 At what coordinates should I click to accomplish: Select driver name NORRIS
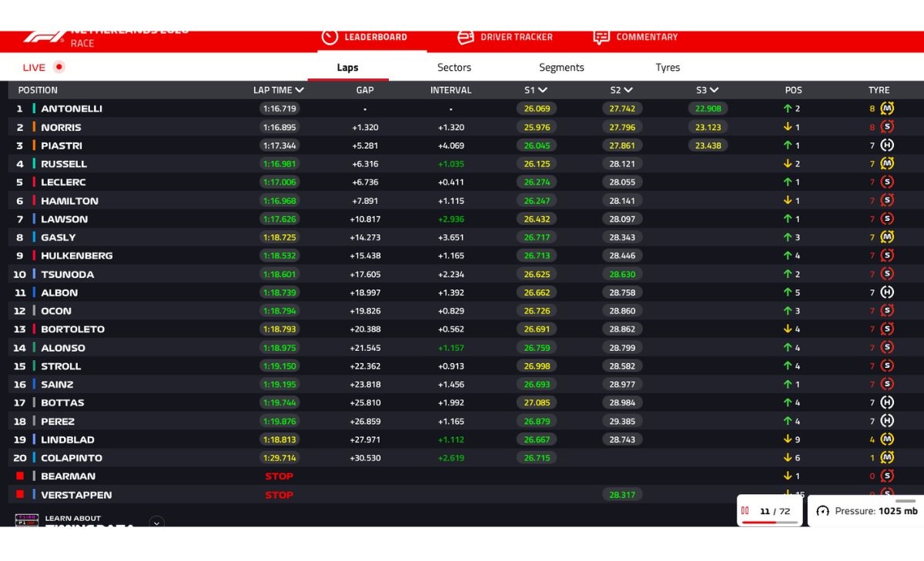61,127
